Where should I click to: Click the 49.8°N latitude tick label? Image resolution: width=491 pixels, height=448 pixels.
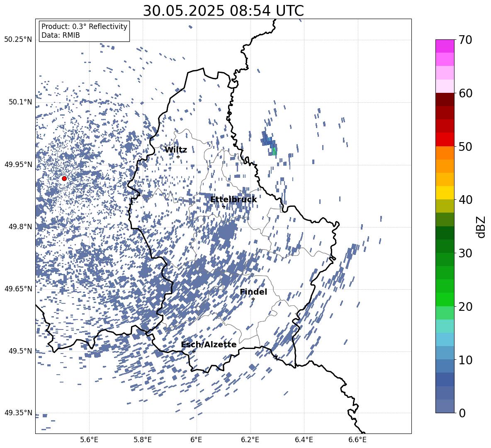tap(20, 227)
